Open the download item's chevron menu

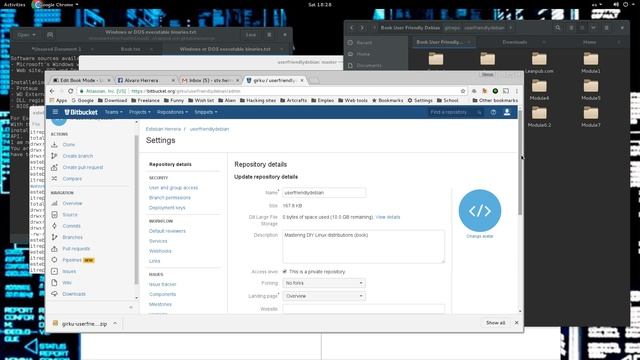115,323
